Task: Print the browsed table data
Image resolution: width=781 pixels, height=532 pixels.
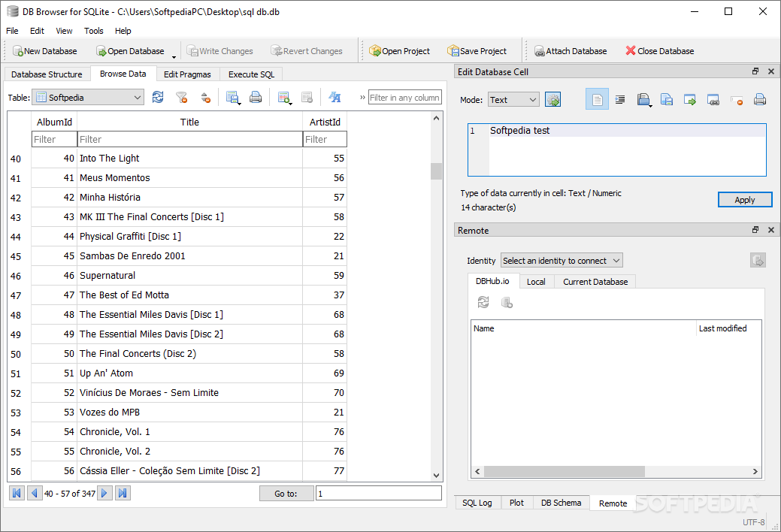Action: 256,97
